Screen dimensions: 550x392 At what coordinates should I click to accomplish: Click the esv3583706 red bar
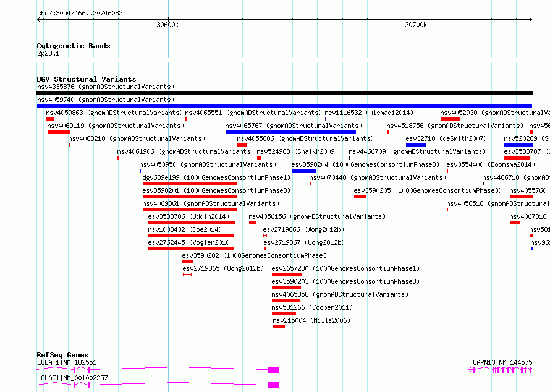pyautogui.click(x=191, y=223)
